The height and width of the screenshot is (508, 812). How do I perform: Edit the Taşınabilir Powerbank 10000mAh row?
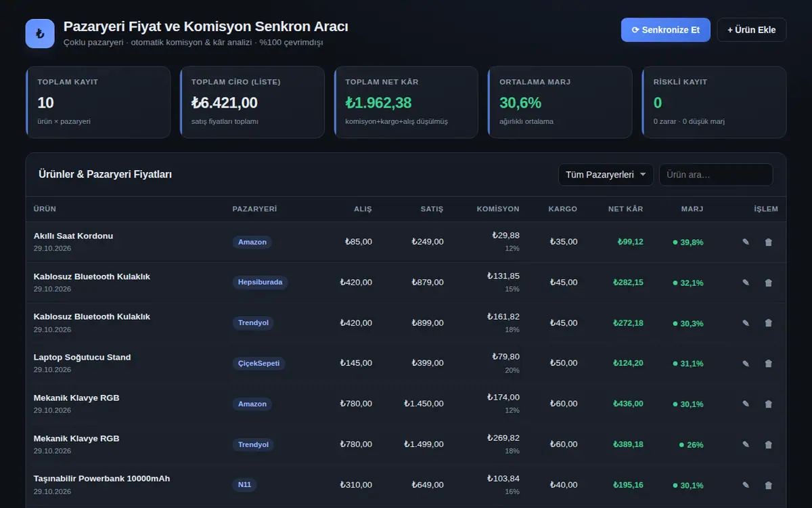pos(746,485)
